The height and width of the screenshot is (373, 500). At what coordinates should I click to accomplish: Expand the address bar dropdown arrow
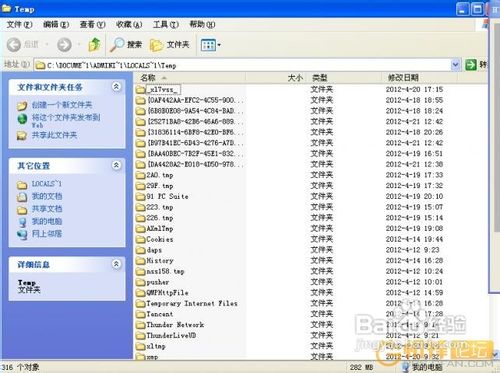coord(455,65)
